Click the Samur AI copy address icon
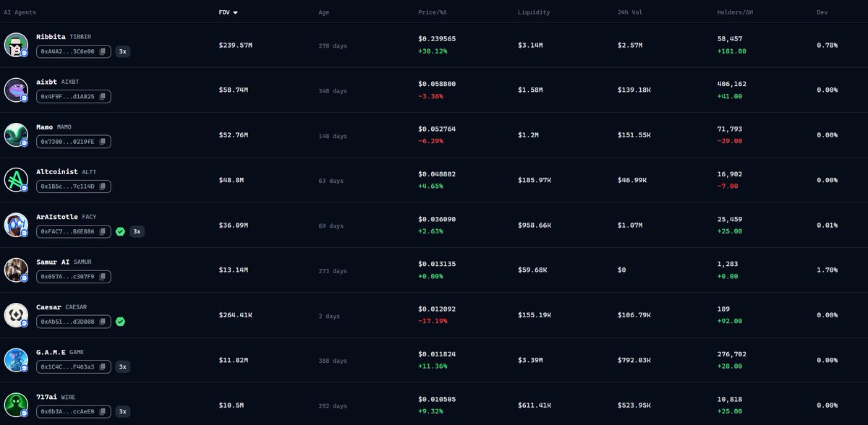The width and height of the screenshot is (868, 425). pyautogui.click(x=102, y=276)
